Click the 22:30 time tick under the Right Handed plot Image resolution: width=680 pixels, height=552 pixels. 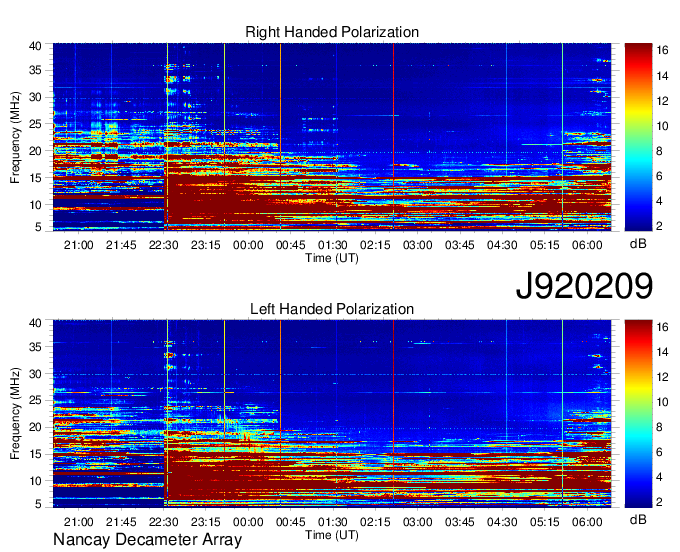point(163,245)
